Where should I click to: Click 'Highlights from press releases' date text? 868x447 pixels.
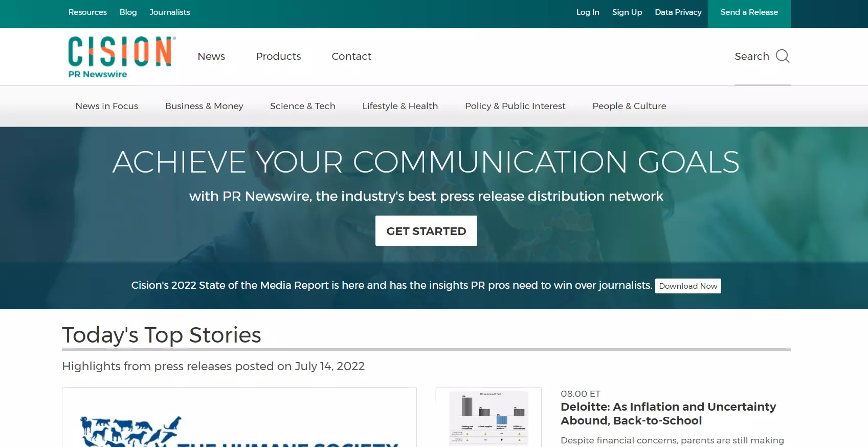tap(213, 366)
